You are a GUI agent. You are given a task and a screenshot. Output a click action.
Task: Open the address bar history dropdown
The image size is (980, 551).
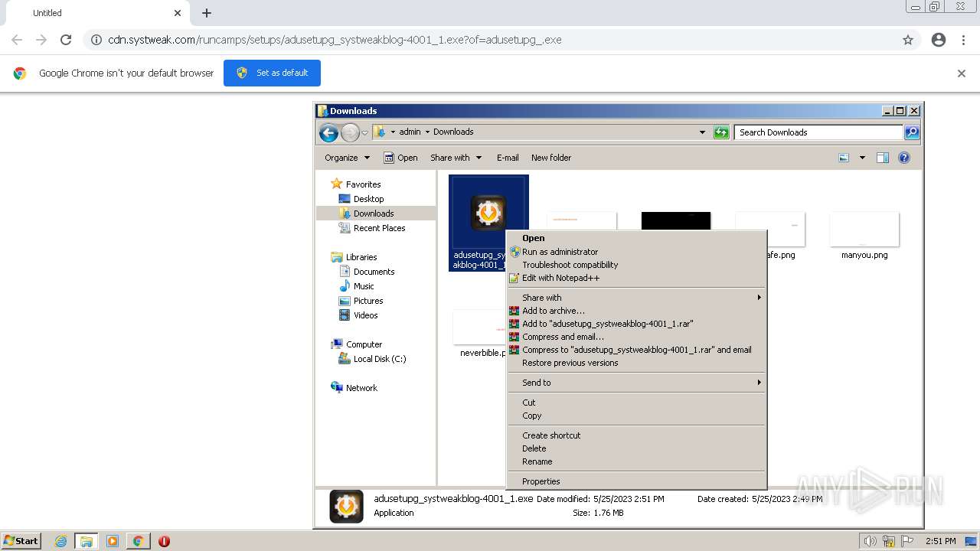(x=702, y=132)
